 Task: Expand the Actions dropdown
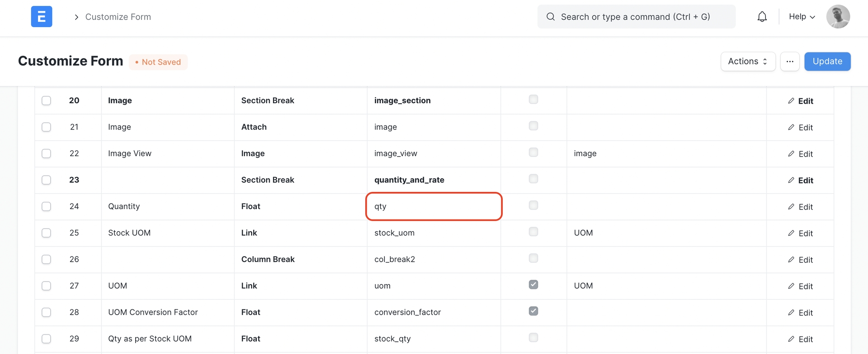748,62
